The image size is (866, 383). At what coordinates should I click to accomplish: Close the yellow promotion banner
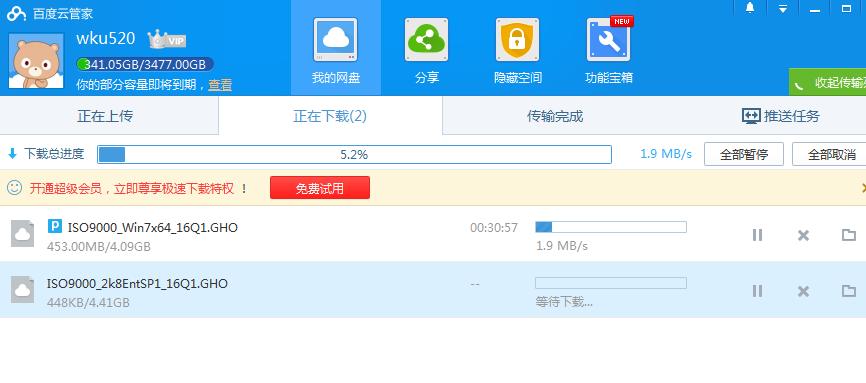point(863,188)
